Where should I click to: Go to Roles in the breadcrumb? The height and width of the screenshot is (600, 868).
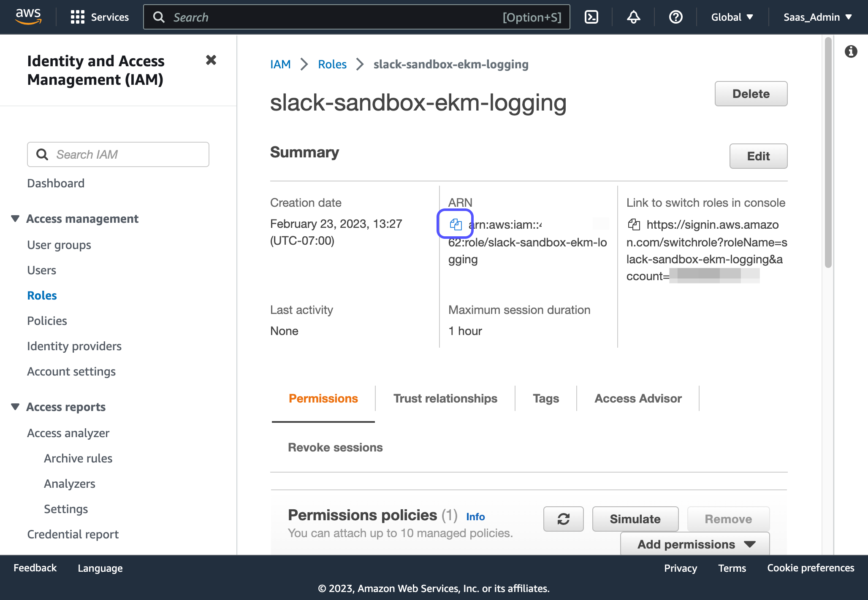332,64
